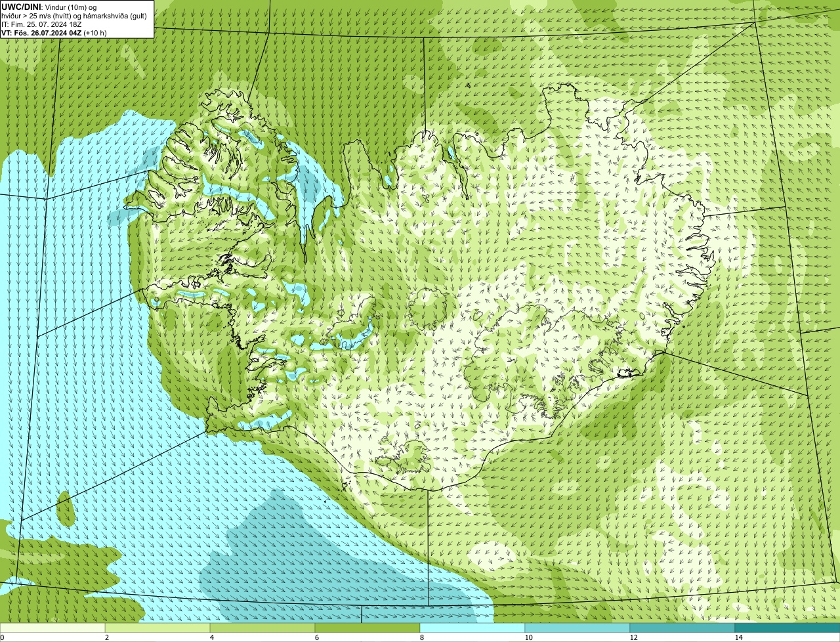Click the teal 12–14 m/s legend swatch
This screenshot has height=642, width=840.
(x=682, y=628)
